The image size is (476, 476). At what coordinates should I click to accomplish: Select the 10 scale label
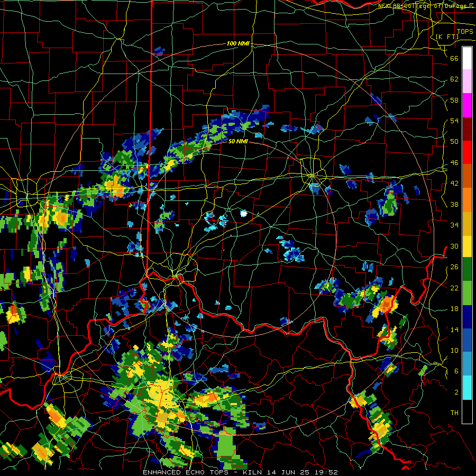(454, 350)
